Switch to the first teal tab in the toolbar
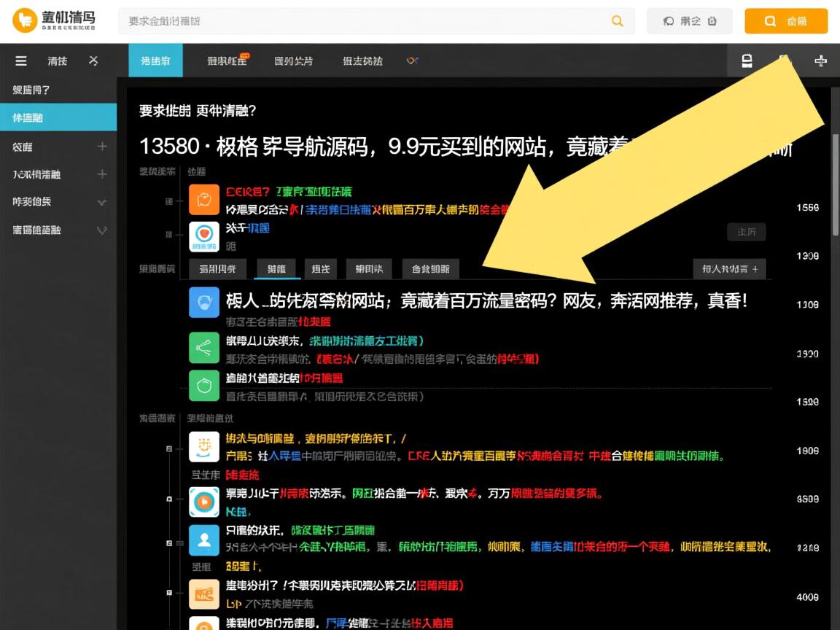 [x=155, y=61]
